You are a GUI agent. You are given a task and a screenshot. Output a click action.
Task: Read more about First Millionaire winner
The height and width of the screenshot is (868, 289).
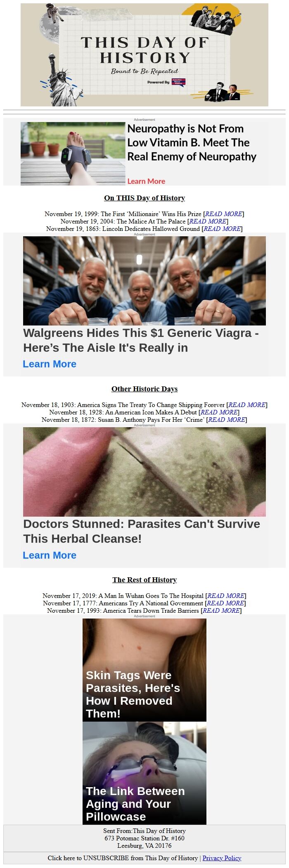[224, 214]
